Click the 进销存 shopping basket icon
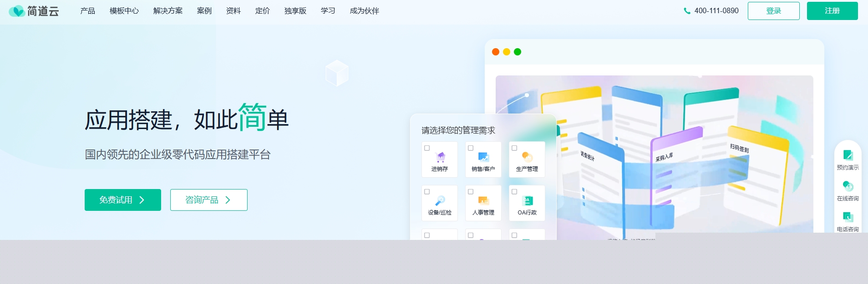 (440, 157)
